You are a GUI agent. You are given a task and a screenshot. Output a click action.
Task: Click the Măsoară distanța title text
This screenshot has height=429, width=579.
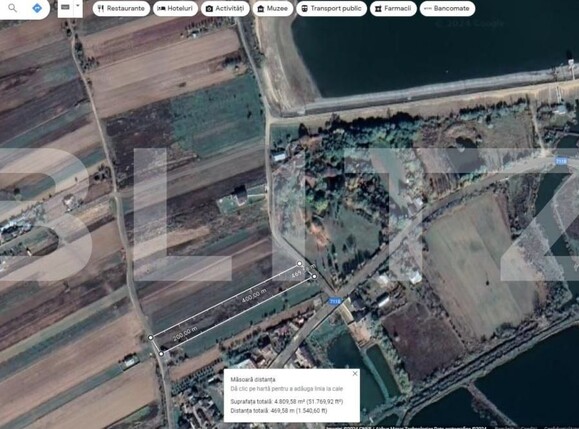click(253, 380)
